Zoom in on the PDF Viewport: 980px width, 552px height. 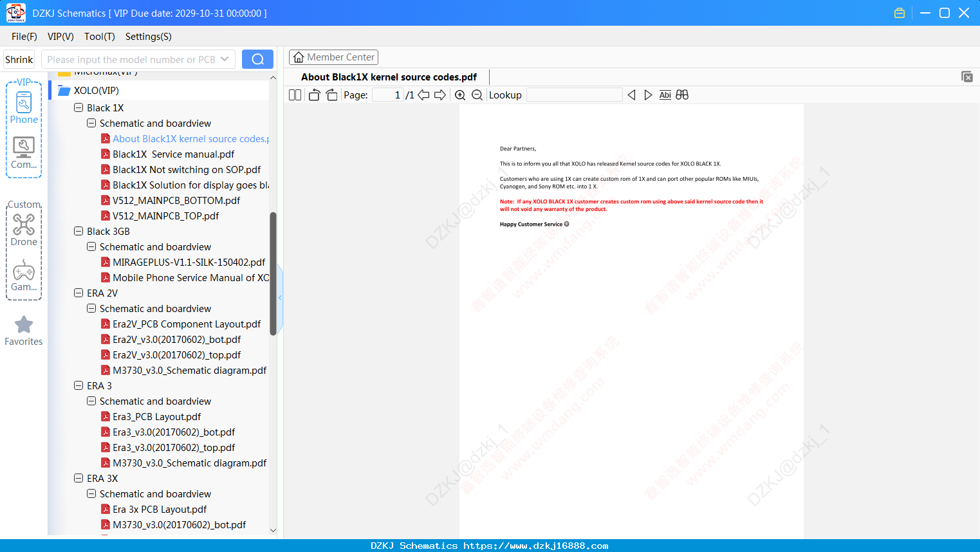click(460, 95)
